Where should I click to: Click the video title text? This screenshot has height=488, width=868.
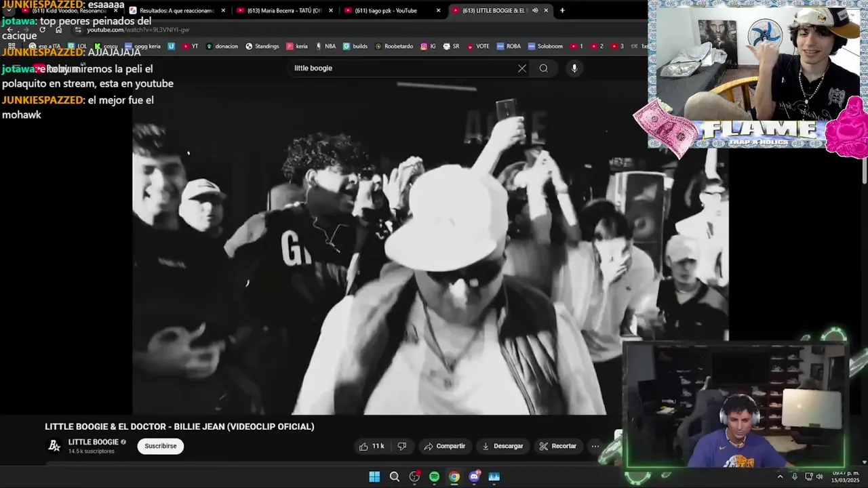[x=180, y=427]
